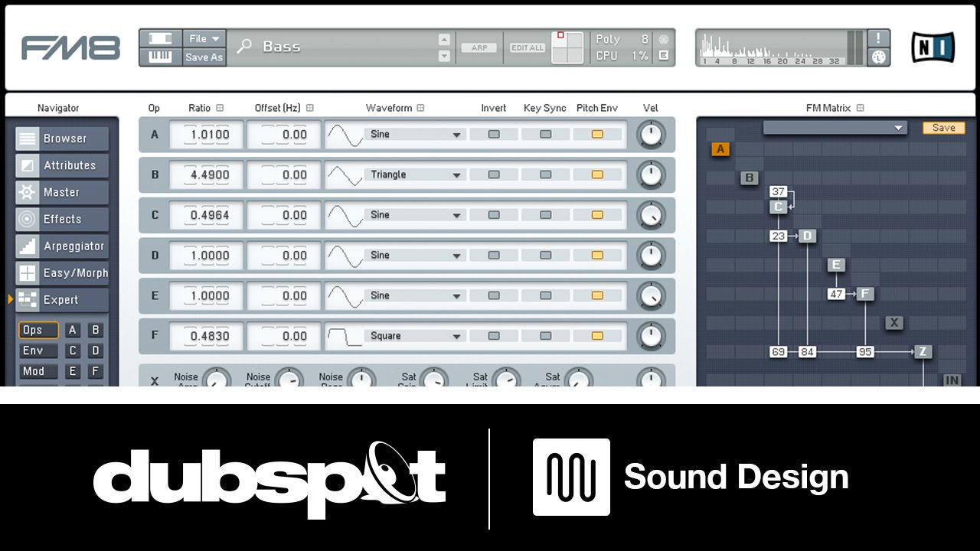This screenshot has width=980, height=551.
Task: Click the Ratio column link icon
Action: pyautogui.click(x=220, y=108)
